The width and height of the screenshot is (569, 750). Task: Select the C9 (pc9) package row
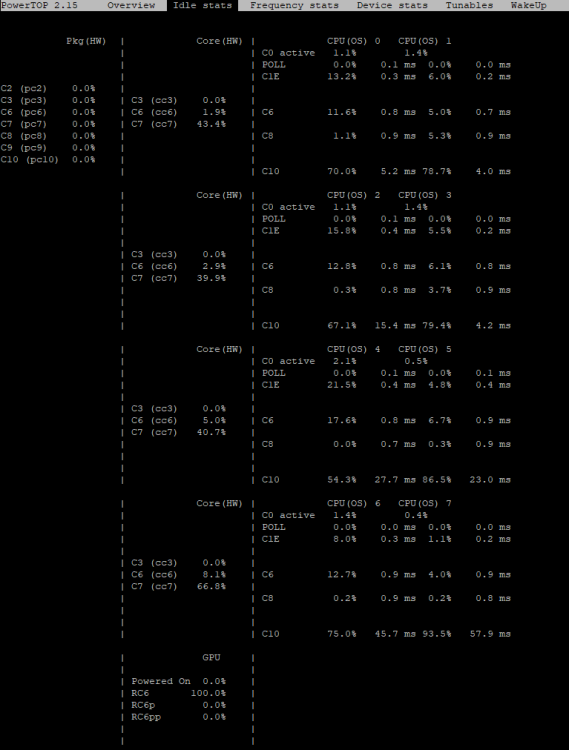(48, 148)
